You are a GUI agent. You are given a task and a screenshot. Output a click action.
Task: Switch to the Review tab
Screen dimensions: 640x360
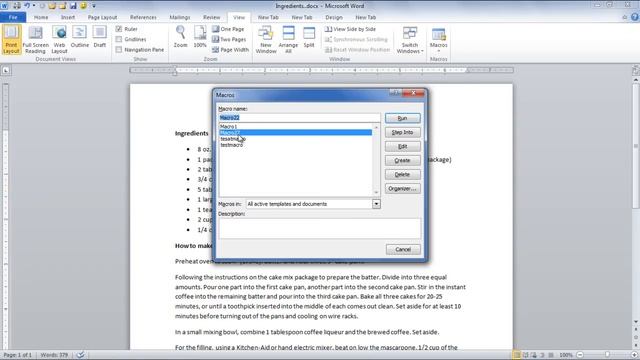coord(211,17)
